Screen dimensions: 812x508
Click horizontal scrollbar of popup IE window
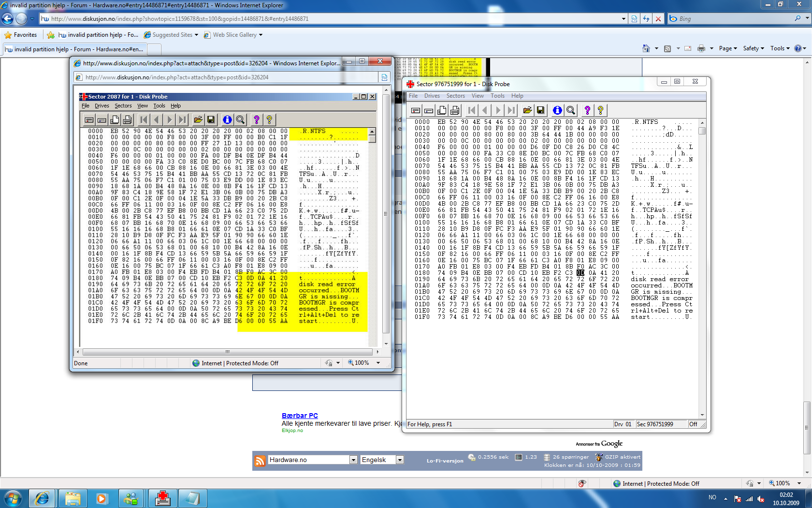tap(227, 352)
